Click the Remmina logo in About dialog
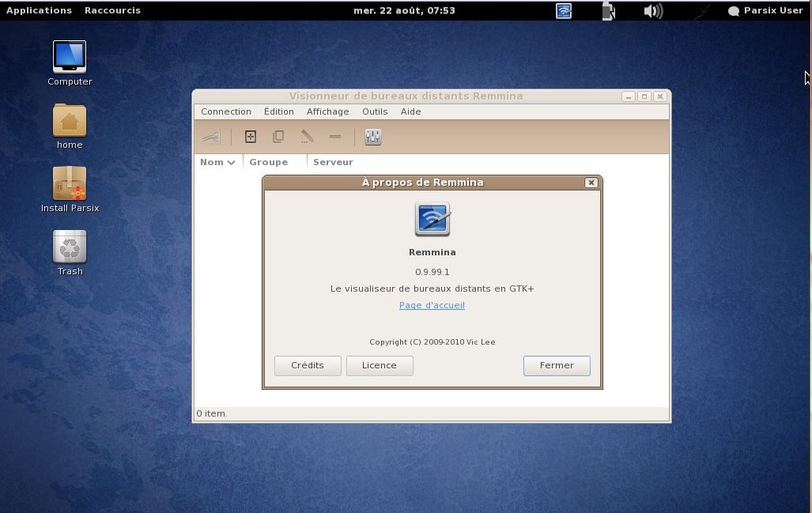 [x=432, y=220]
